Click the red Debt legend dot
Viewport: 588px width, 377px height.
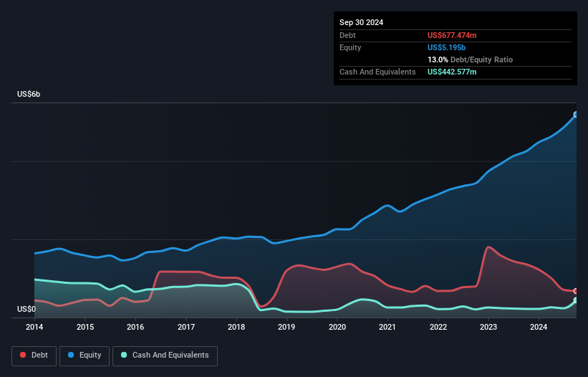tap(23, 355)
